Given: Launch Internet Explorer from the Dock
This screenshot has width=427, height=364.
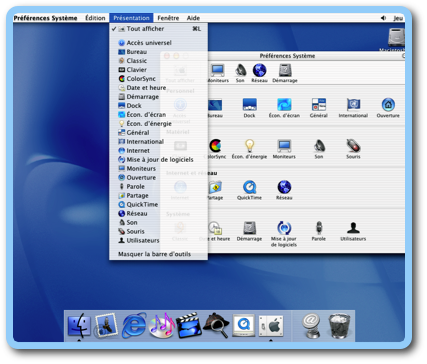Looking at the screenshot, I should point(134,325).
